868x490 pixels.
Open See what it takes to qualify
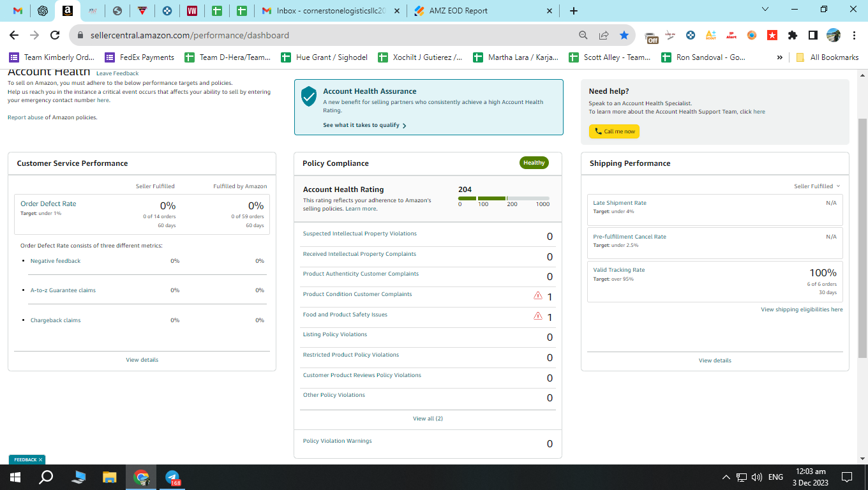click(364, 125)
